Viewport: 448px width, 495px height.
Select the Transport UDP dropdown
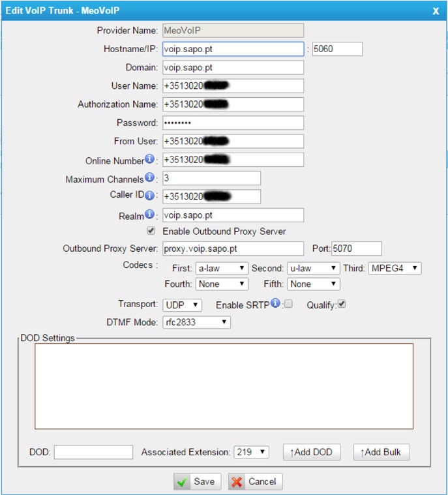pyautogui.click(x=182, y=305)
